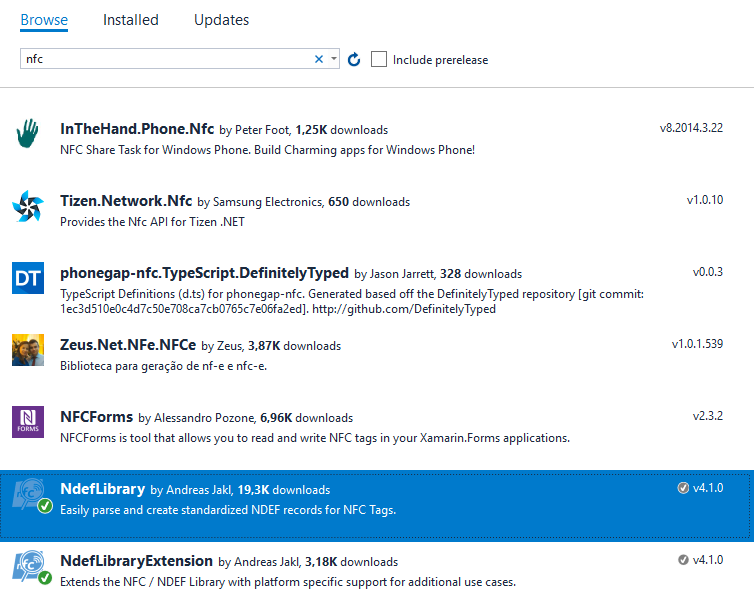Image resolution: width=754 pixels, height=602 pixels.
Task: Click the DT DefinitelyTyped package icon
Action: (28, 278)
